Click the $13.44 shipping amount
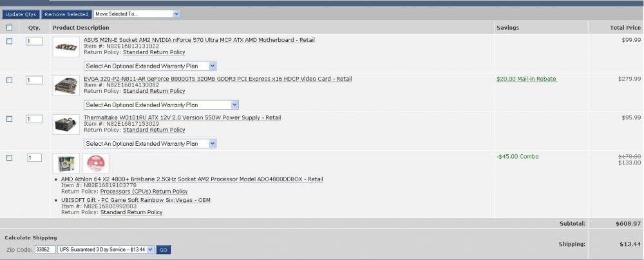 (630, 244)
